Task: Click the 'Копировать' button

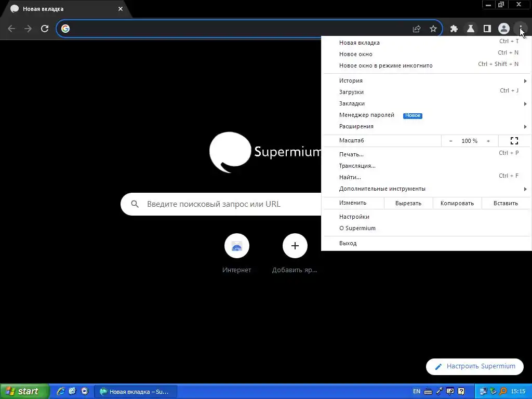Action: pos(457,203)
